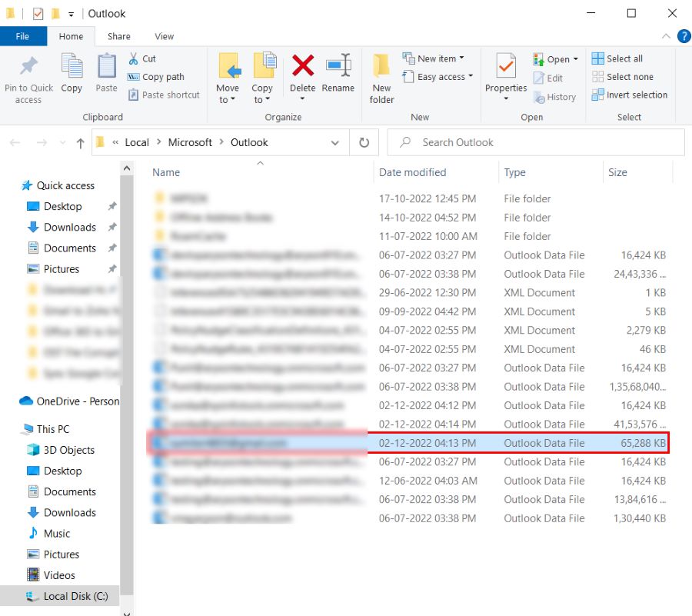Click the Properties checkmark icon
The width and height of the screenshot is (692, 616).
[506, 66]
